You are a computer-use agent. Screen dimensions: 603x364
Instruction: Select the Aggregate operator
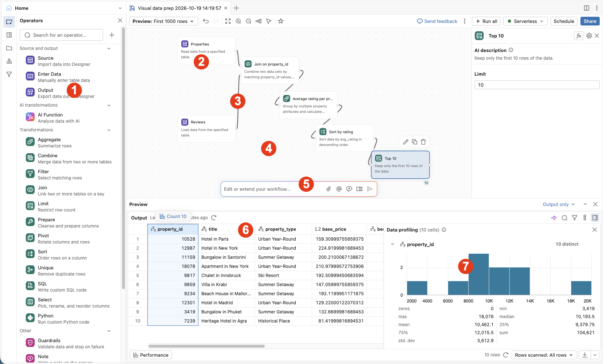tap(68, 142)
